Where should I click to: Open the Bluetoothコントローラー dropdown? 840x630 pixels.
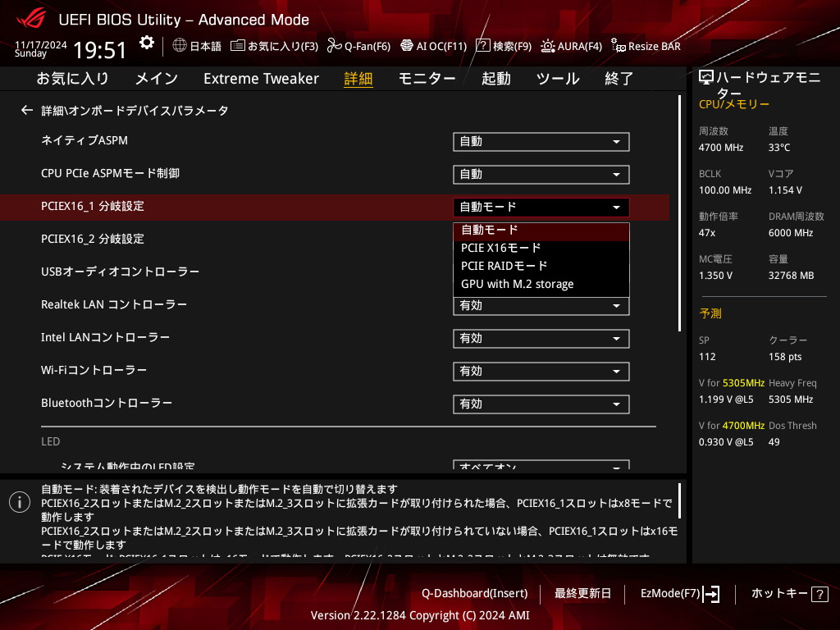point(541,404)
